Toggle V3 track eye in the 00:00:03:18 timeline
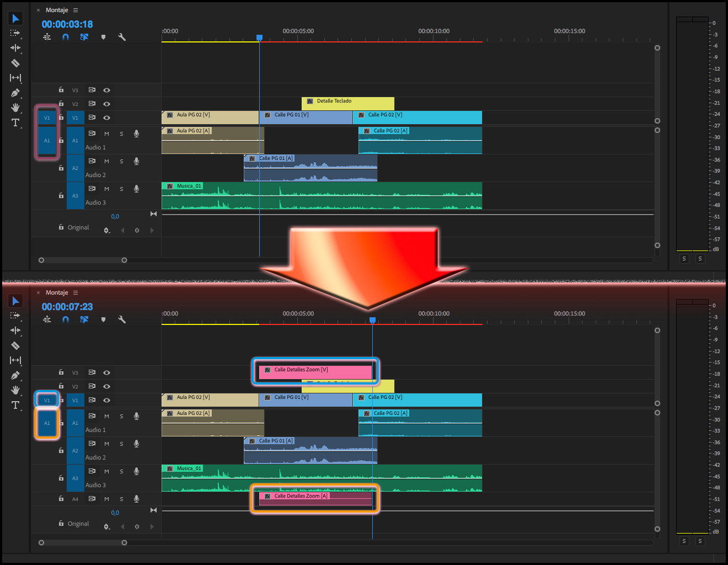The image size is (728, 565). (107, 90)
